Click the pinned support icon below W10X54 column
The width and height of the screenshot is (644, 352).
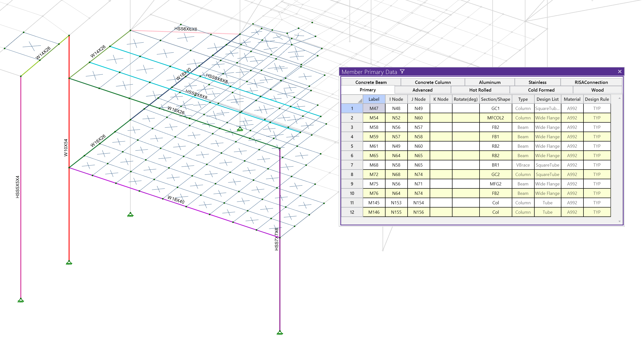click(69, 263)
